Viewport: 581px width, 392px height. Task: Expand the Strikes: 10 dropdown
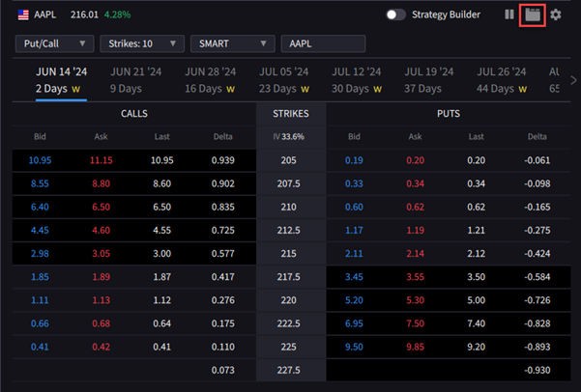(x=142, y=43)
